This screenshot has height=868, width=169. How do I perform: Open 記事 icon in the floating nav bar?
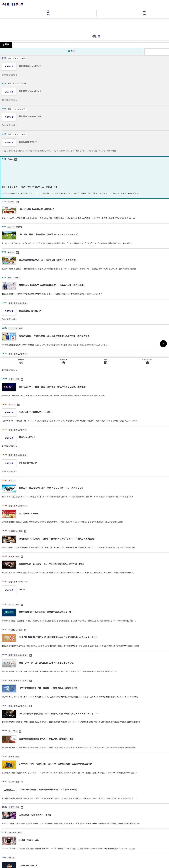tap(106, 362)
